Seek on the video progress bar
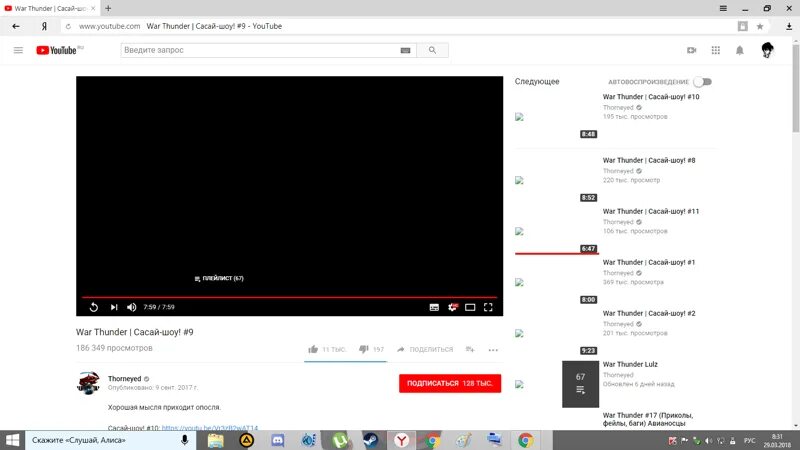 point(289,297)
